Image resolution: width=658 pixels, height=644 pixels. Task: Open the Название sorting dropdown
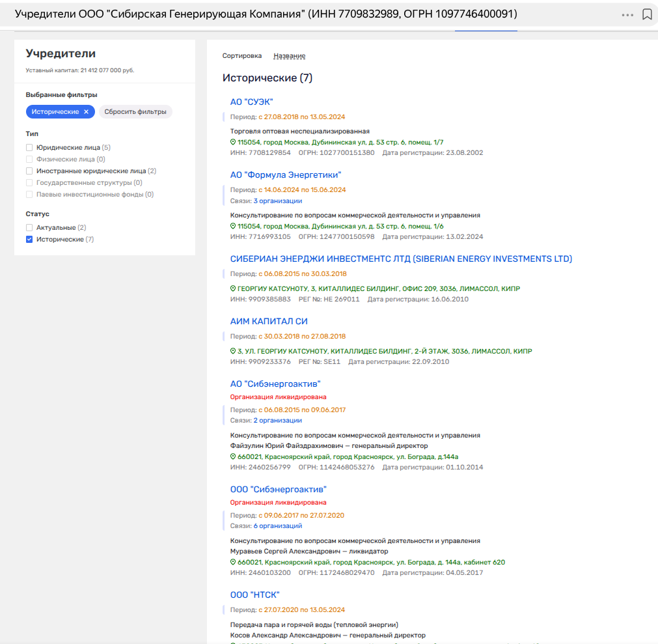[x=289, y=56]
